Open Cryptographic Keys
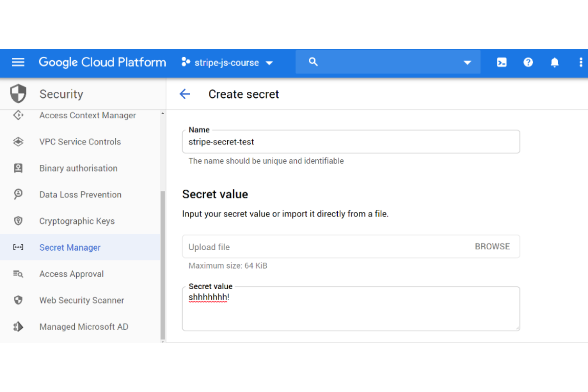 click(77, 221)
